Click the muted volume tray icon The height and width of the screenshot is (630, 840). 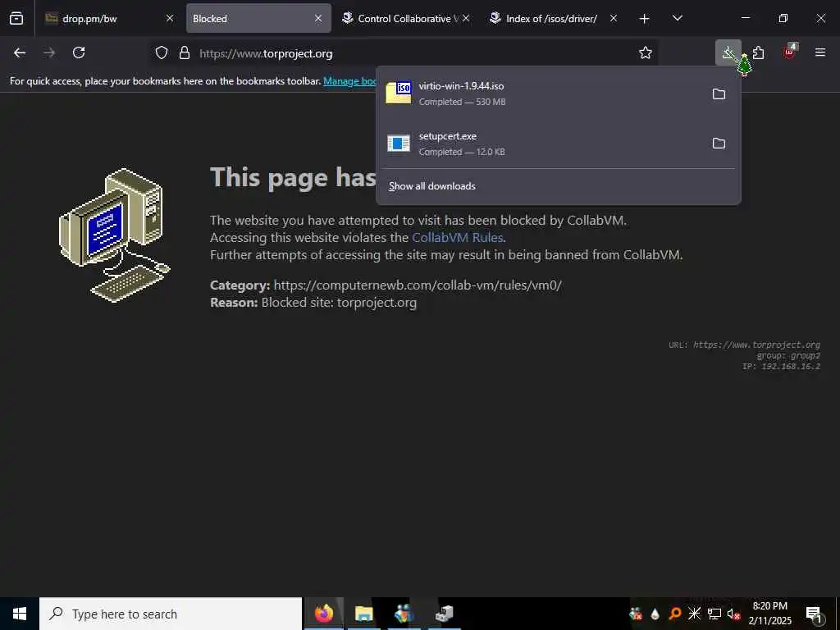733,614
